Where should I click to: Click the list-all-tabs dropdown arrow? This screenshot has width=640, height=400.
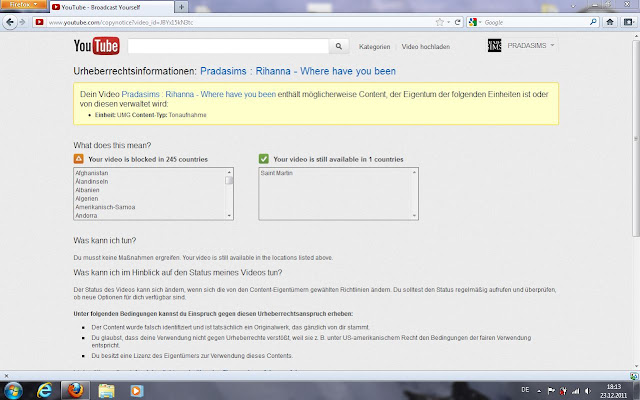573,6
